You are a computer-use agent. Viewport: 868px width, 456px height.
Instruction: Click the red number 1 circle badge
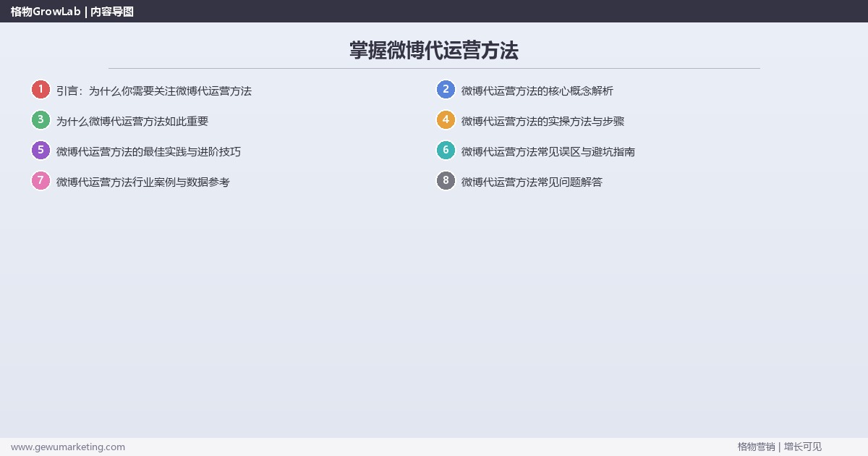41,90
